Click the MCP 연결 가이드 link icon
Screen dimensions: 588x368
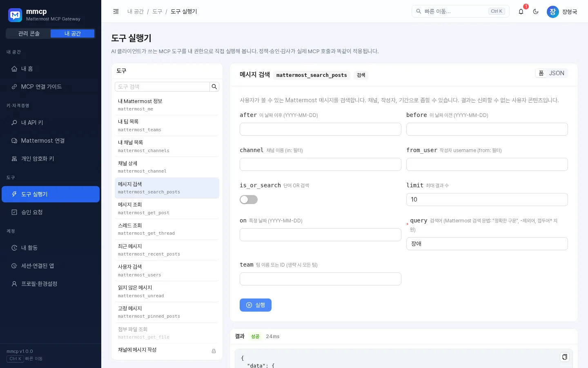click(14, 87)
